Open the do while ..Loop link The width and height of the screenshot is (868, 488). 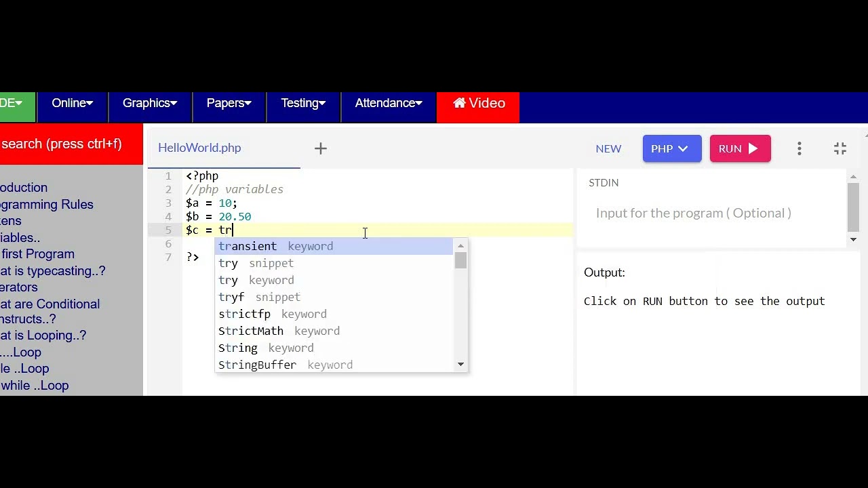pyautogui.click(x=35, y=386)
